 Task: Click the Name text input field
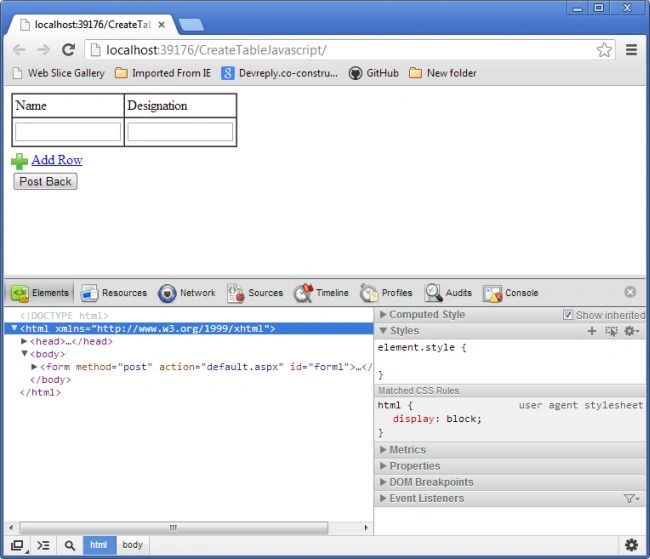click(68, 132)
